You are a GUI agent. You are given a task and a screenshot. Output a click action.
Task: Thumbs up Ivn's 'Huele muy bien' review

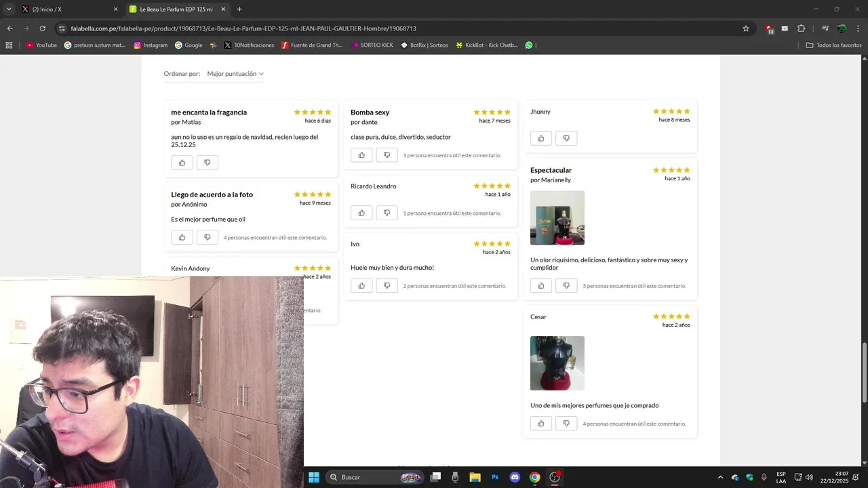tap(361, 285)
